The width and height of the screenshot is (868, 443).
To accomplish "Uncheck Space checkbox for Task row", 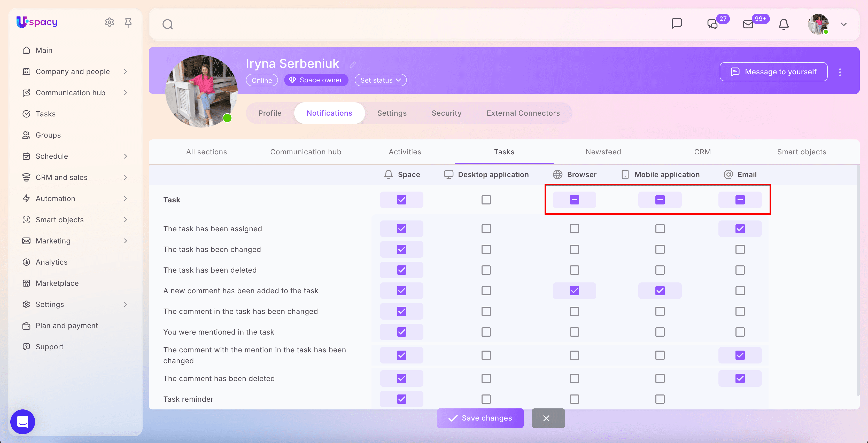I will pos(402,200).
